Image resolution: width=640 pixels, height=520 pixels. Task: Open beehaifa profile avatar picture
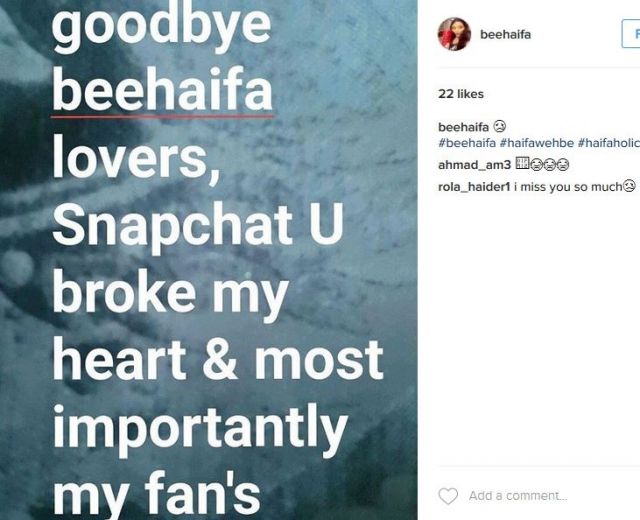[x=454, y=34]
